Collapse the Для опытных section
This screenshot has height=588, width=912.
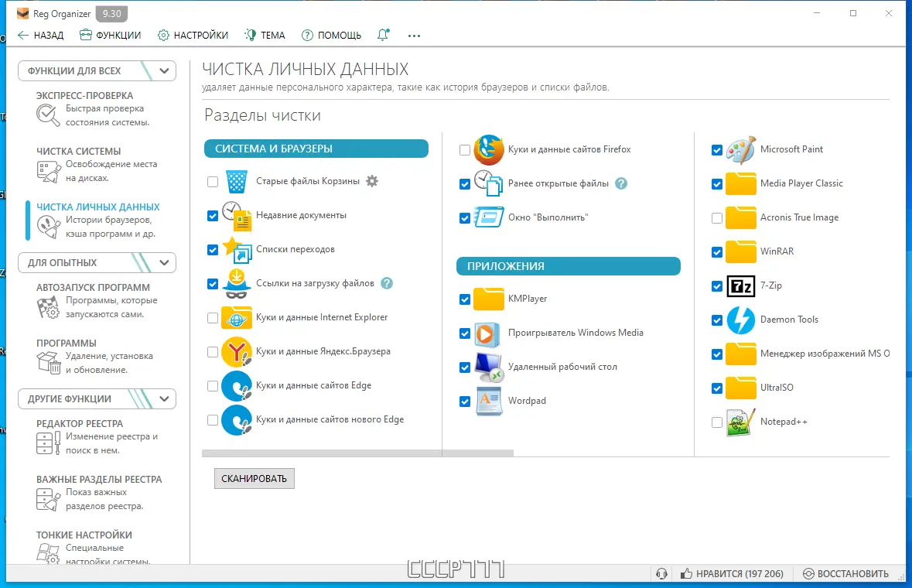coord(164,263)
